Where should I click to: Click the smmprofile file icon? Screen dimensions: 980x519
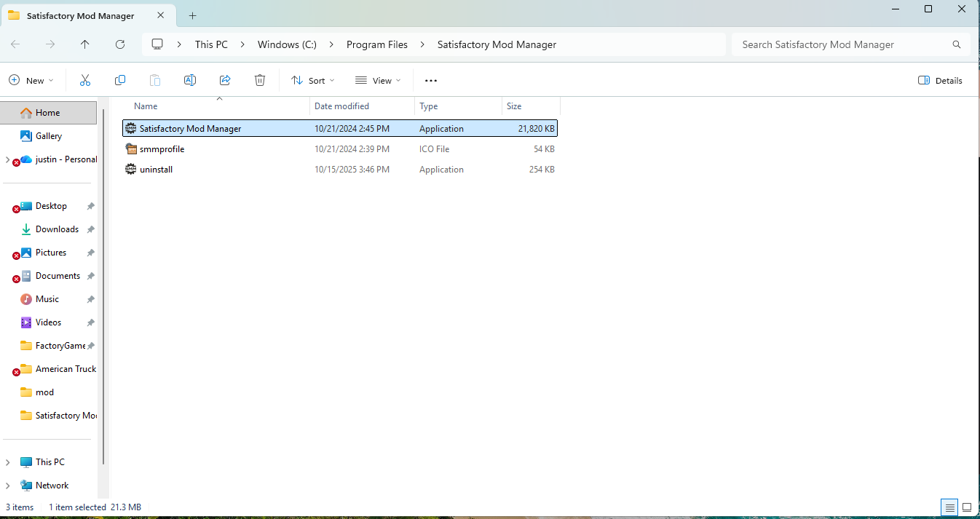(x=131, y=149)
